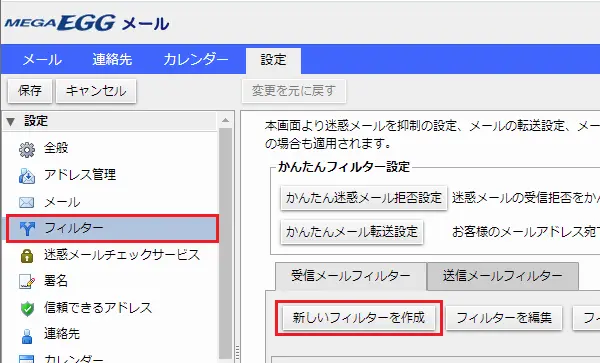Select フィルター label in the settings tree
600x363 pixels.
pyautogui.click(x=73, y=228)
